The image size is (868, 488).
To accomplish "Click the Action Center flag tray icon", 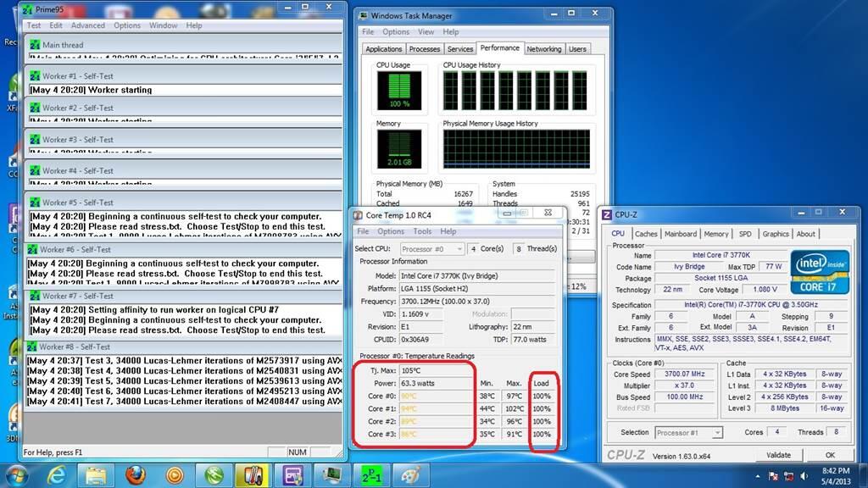I will point(773,476).
